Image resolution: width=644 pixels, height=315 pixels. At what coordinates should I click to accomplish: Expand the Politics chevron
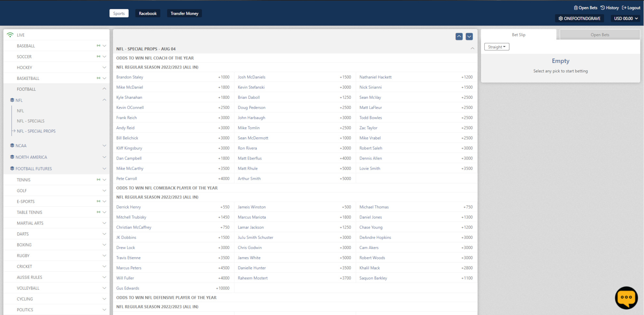click(x=104, y=310)
